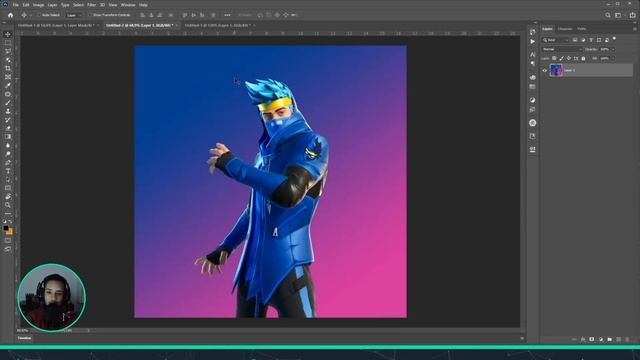Open the Layers panel options menu
640x360 pixels.
click(635, 29)
